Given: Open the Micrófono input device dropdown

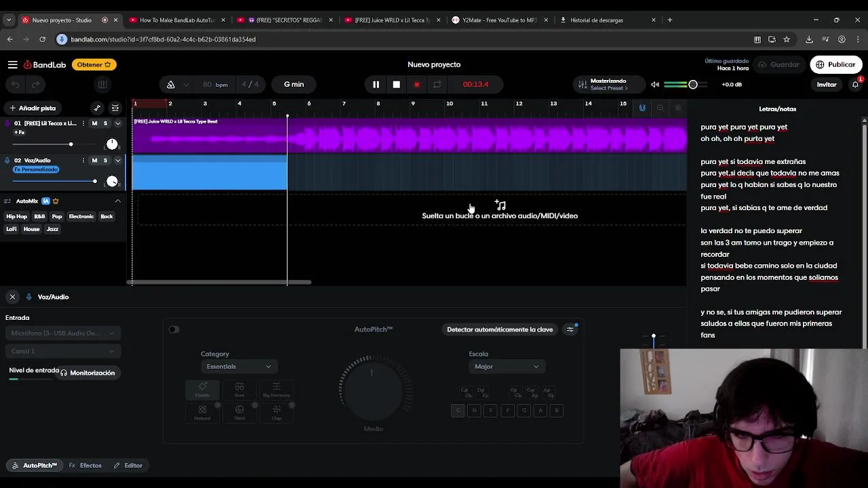Looking at the screenshot, I should [63, 333].
